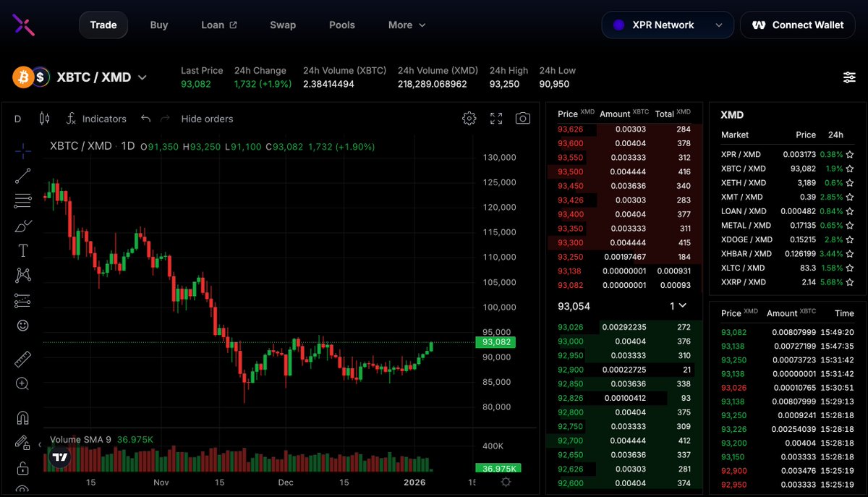This screenshot has width=868, height=497.
Task: Select the ruler measure tool
Action: (22, 359)
